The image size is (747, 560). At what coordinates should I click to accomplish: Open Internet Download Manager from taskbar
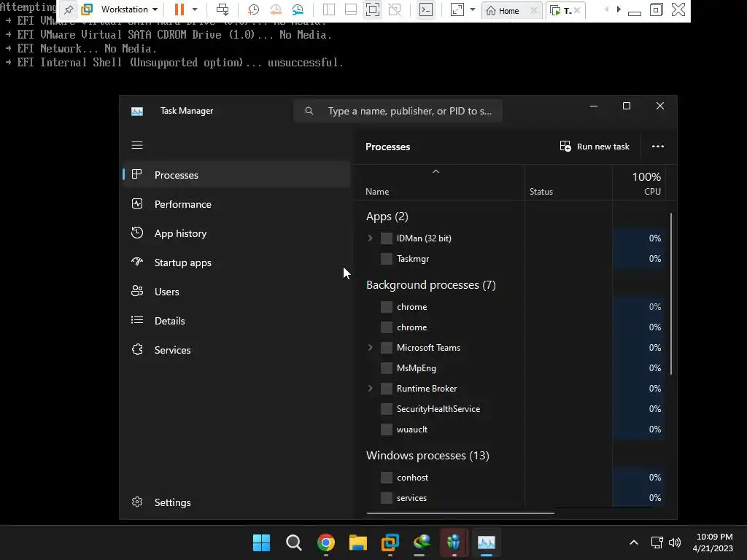(x=422, y=542)
